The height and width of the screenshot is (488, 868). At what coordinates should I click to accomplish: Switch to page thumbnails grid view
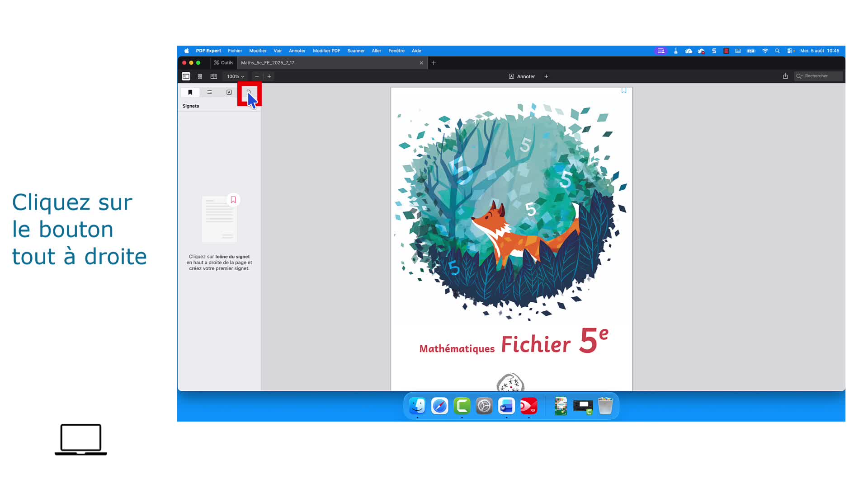coord(200,76)
